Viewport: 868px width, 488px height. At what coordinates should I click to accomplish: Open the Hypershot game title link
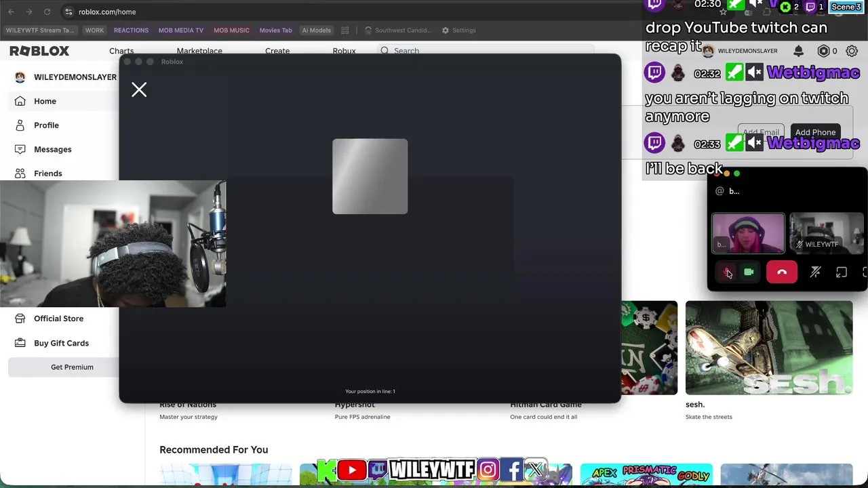point(355,405)
